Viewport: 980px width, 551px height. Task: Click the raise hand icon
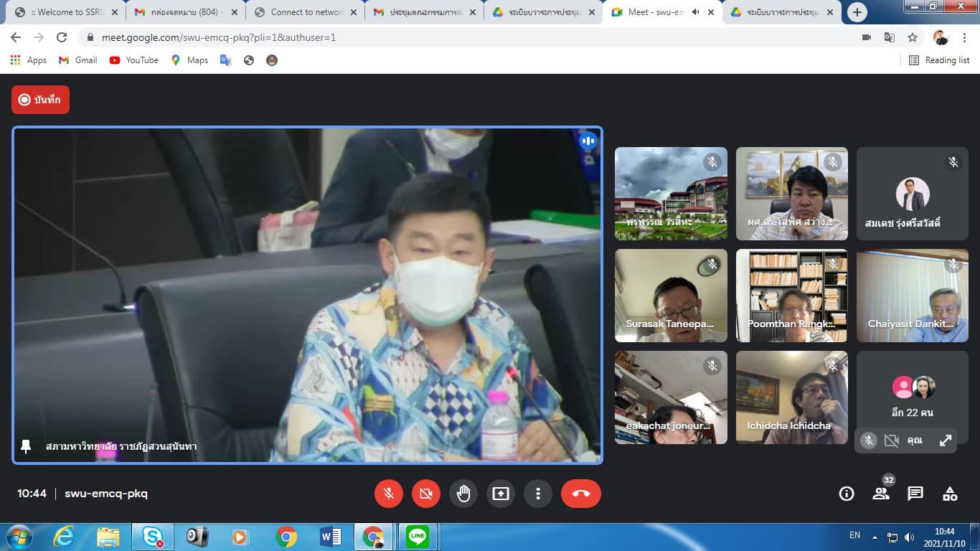[463, 494]
